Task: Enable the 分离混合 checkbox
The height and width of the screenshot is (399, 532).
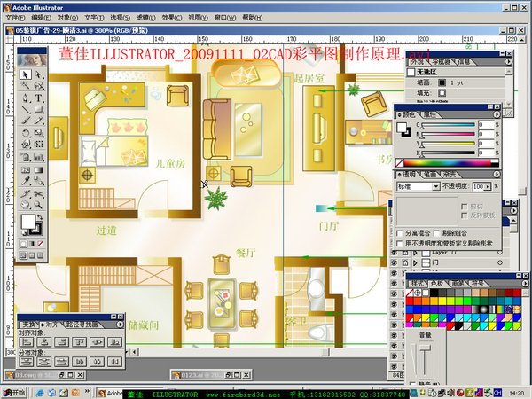Action: [401, 232]
